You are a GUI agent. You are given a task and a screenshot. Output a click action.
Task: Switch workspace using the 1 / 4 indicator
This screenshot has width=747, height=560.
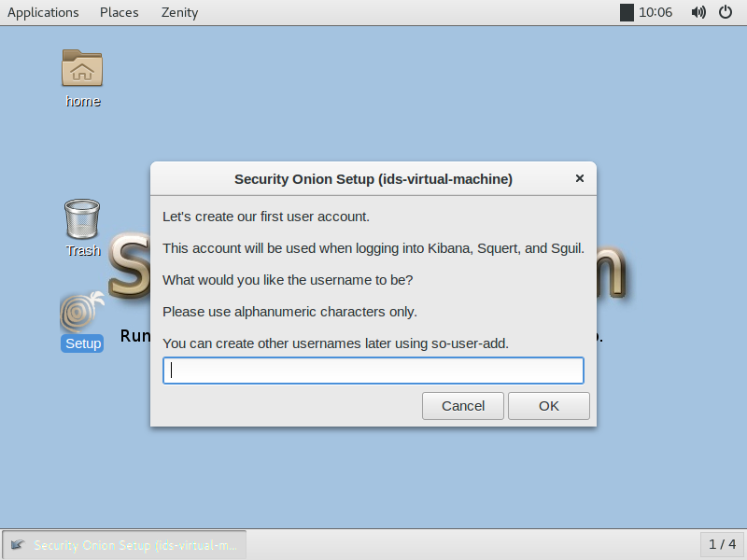coord(722,544)
